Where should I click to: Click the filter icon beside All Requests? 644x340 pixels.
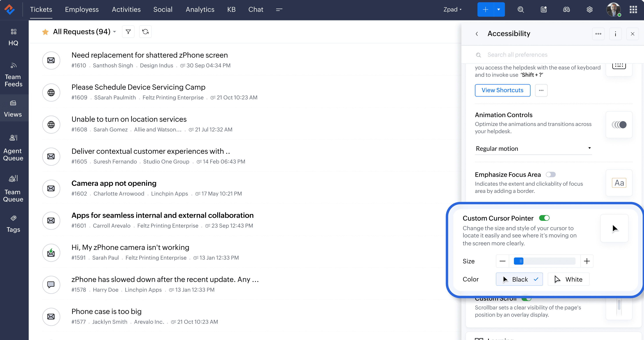[128, 32]
